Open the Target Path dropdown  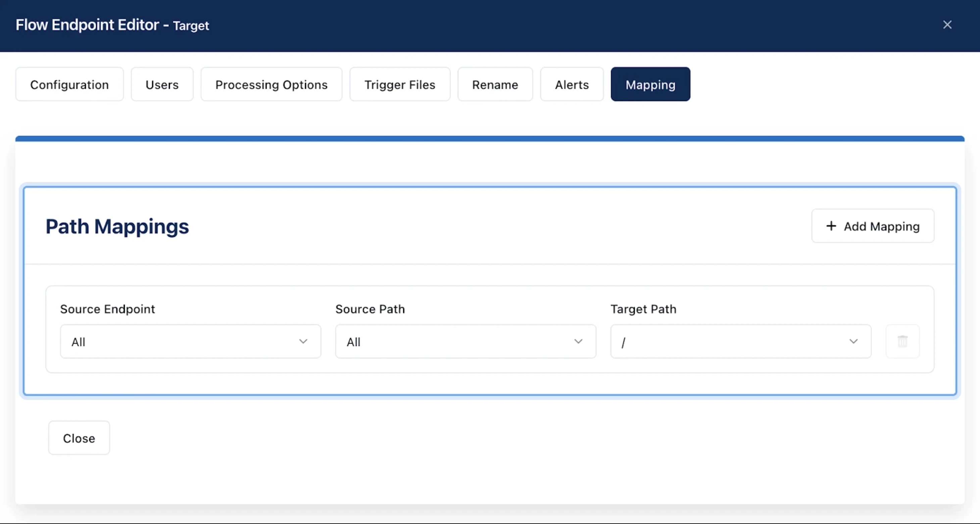(x=741, y=341)
